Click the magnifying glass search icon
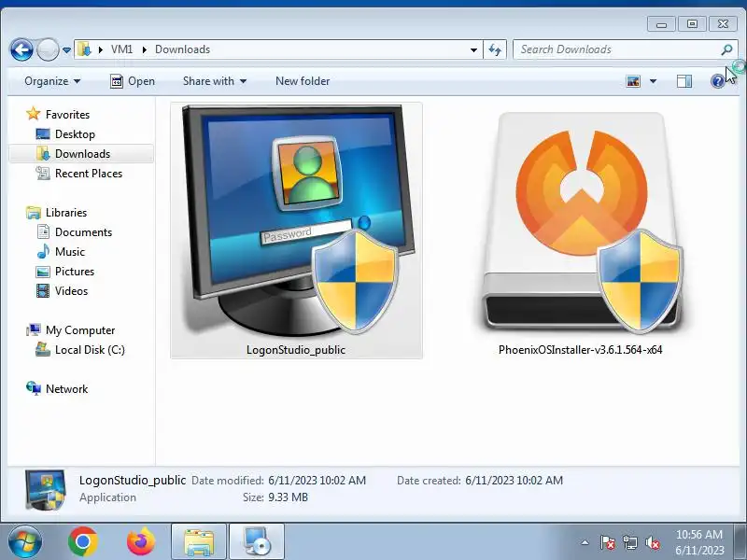747x560 pixels. point(726,49)
